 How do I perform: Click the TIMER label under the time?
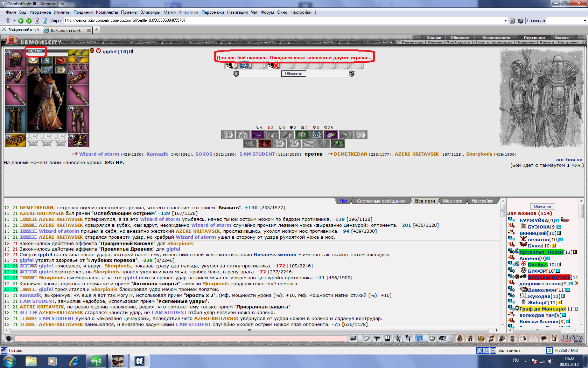point(578,341)
